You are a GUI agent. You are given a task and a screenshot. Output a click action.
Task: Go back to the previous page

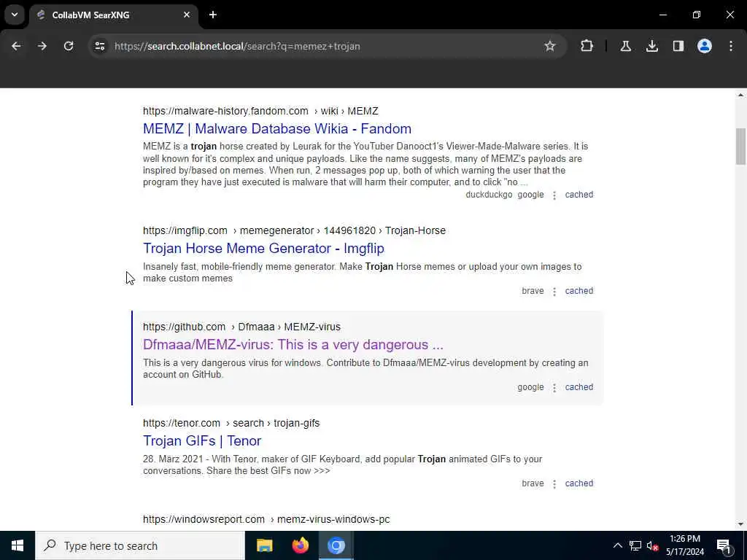tap(16, 46)
